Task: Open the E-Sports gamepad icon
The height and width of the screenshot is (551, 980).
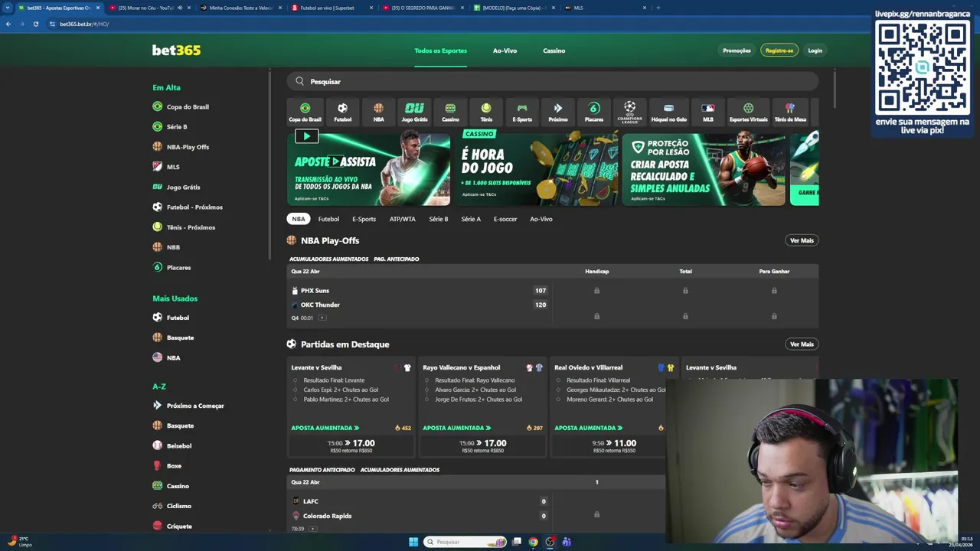Action: tap(522, 112)
